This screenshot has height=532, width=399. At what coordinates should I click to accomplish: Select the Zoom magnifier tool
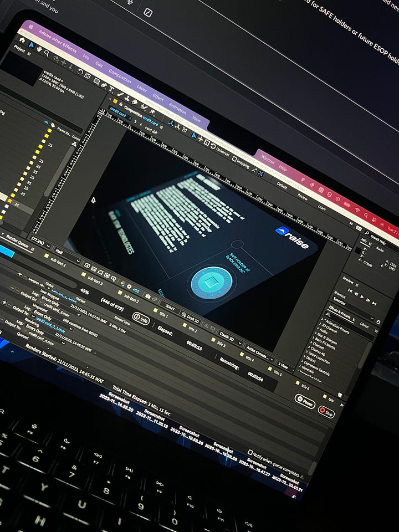tap(47, 53)
